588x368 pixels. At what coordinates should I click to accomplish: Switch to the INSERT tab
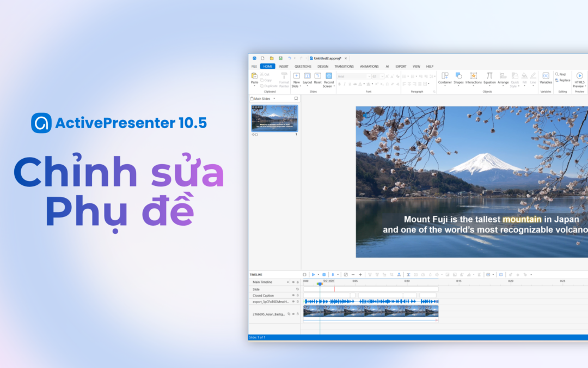284,67
